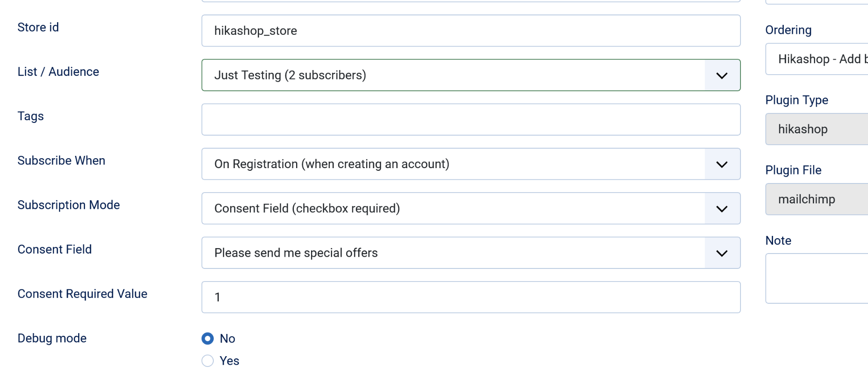Image resolution: width=868 pixels, height=381 pixels.
Task: Click the Store id input field
Action: point(470,31)
